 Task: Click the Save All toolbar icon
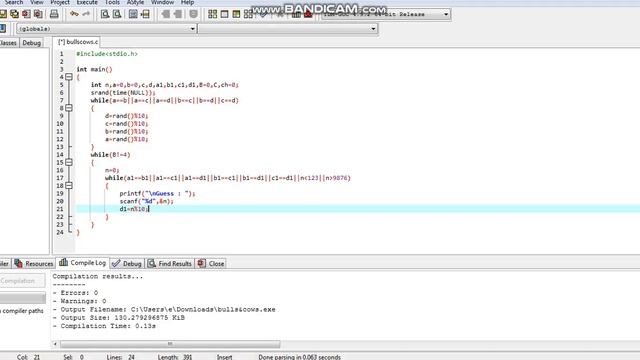point(14,14)
